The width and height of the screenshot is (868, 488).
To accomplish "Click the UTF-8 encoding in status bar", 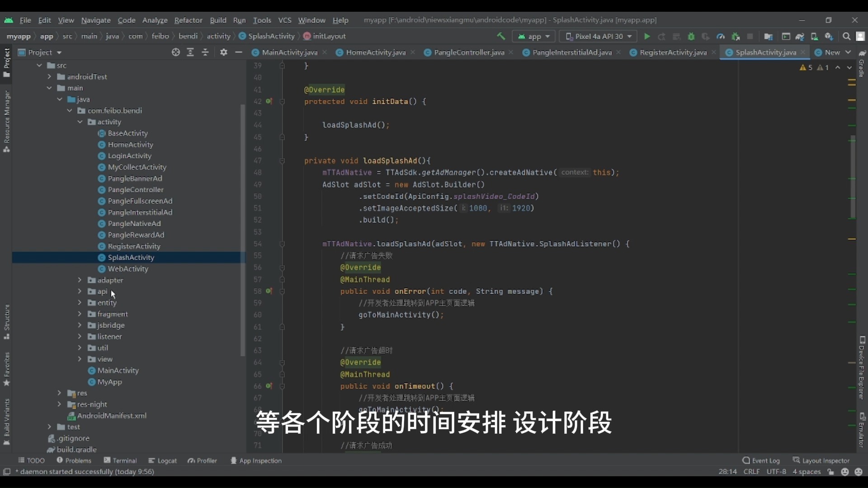I will point(776,472).
